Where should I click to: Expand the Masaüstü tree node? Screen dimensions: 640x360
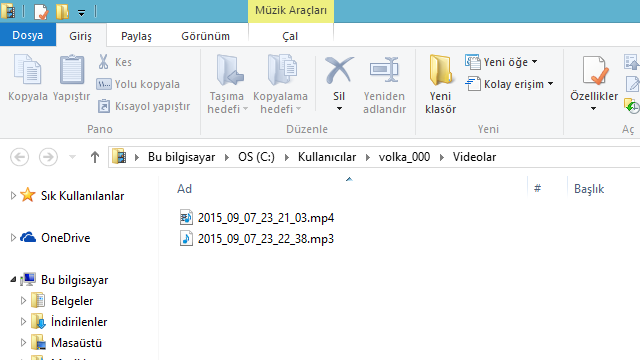click(23, 343)
